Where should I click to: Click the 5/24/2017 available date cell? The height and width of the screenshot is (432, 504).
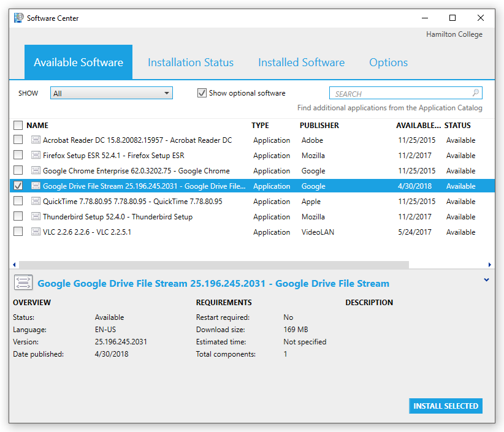(414, 232)
